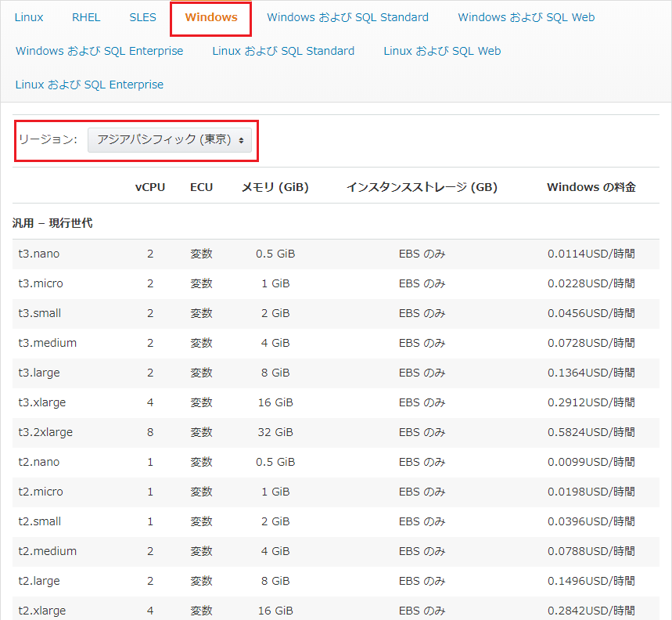The width and height of the screenshot is (672, 620).
Task: Select the t3.nano instance name
Action: coord(39,254)
